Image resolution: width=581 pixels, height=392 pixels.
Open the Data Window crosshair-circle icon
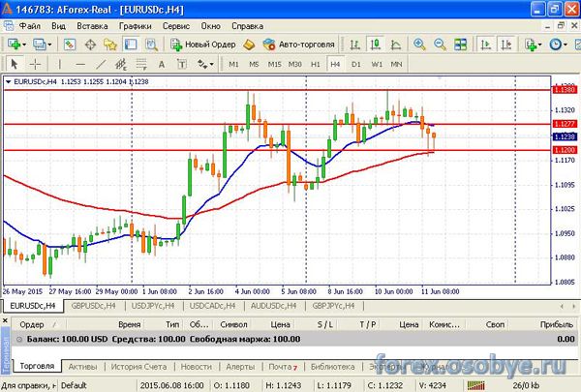pyautogui.click(x=90, y=45)
